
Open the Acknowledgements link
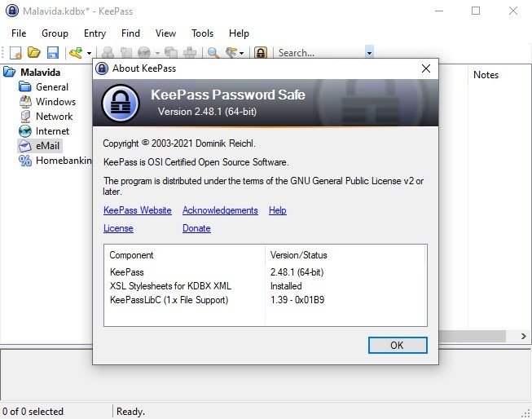point(220,210)
